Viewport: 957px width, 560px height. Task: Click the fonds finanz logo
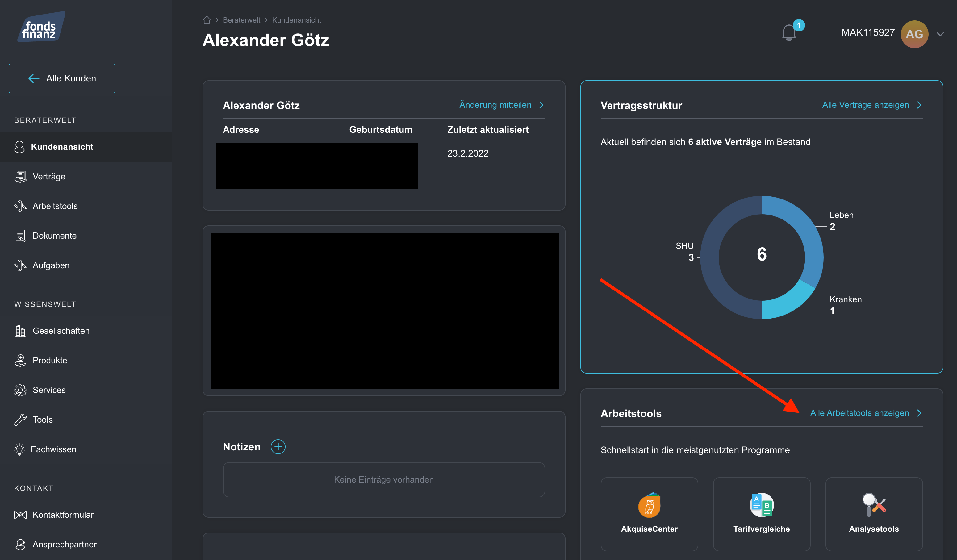[41, 27]
